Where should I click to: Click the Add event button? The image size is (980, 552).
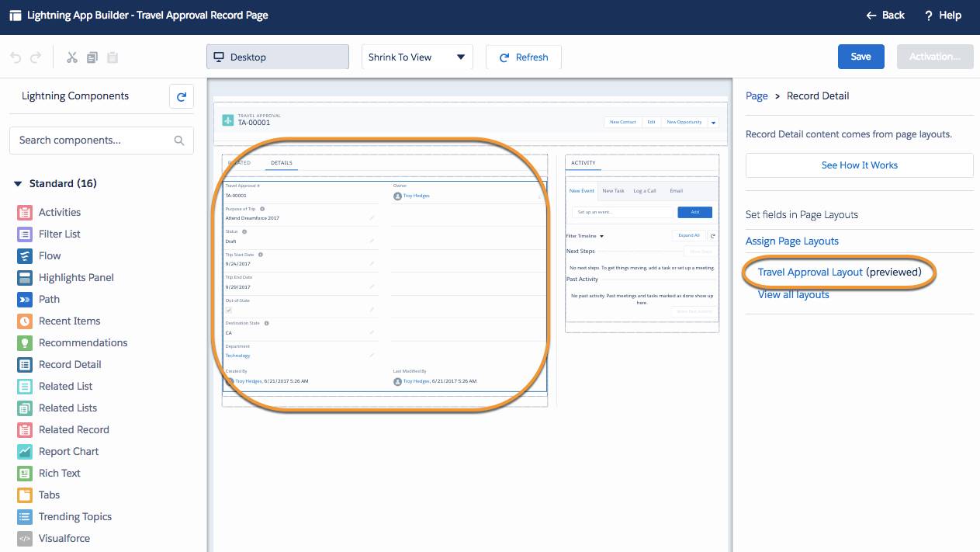pos(695,212)
